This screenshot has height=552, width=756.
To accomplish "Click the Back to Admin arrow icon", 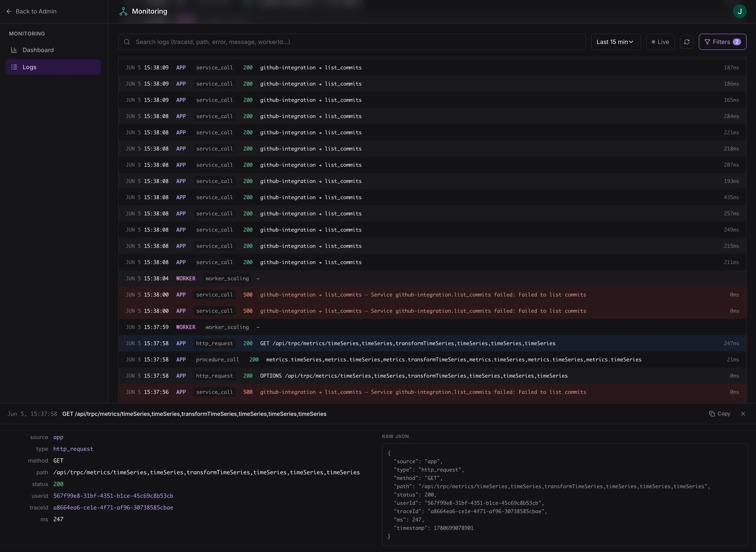I will (9, 11).
